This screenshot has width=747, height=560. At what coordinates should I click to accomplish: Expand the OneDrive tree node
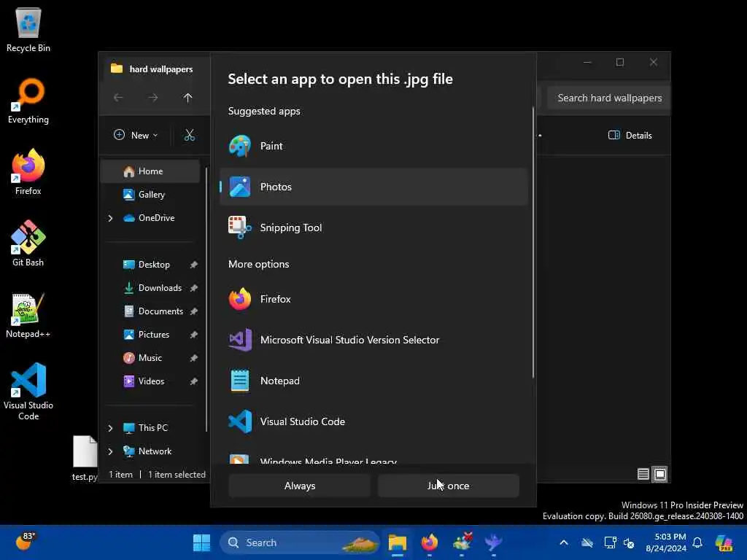click(x=111, y=218)
